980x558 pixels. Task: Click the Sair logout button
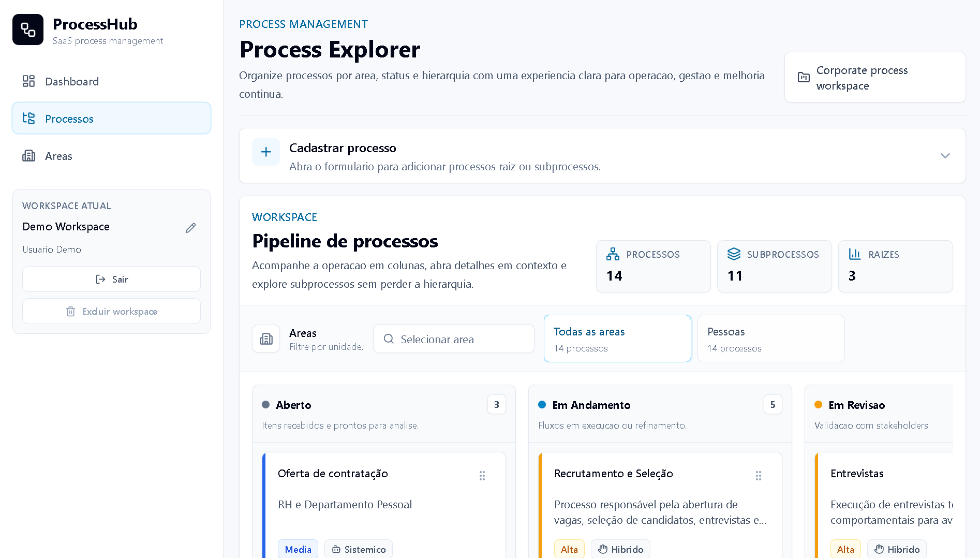point(111,279)
